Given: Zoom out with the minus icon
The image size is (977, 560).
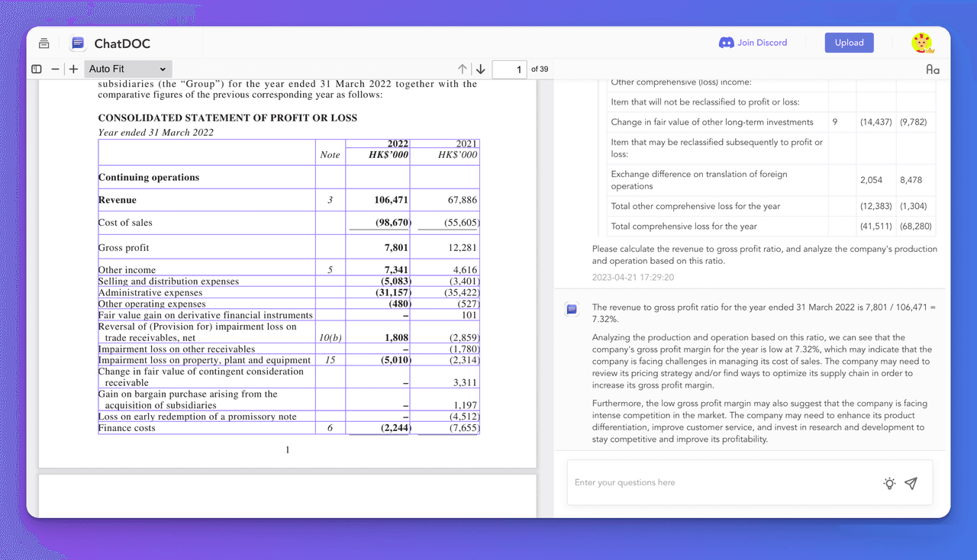Looking at the screenshot, I should click(55, 69).
